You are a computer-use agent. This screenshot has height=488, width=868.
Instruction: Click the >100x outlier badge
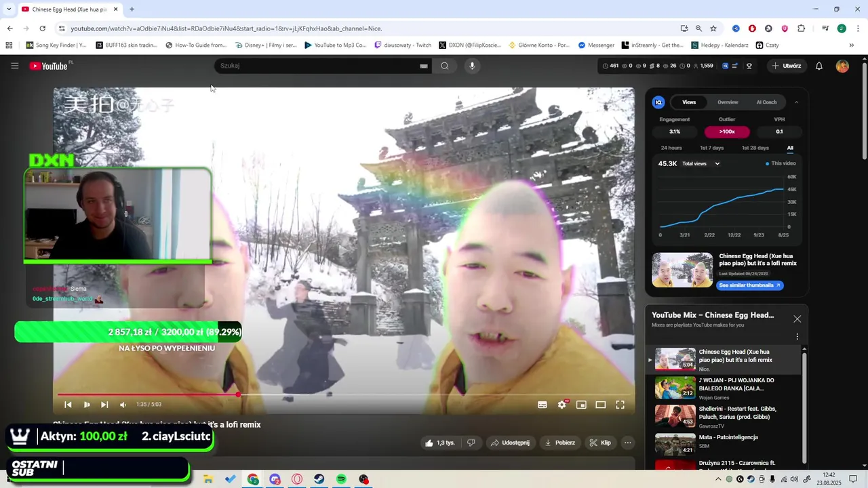[x=727, y=131]
